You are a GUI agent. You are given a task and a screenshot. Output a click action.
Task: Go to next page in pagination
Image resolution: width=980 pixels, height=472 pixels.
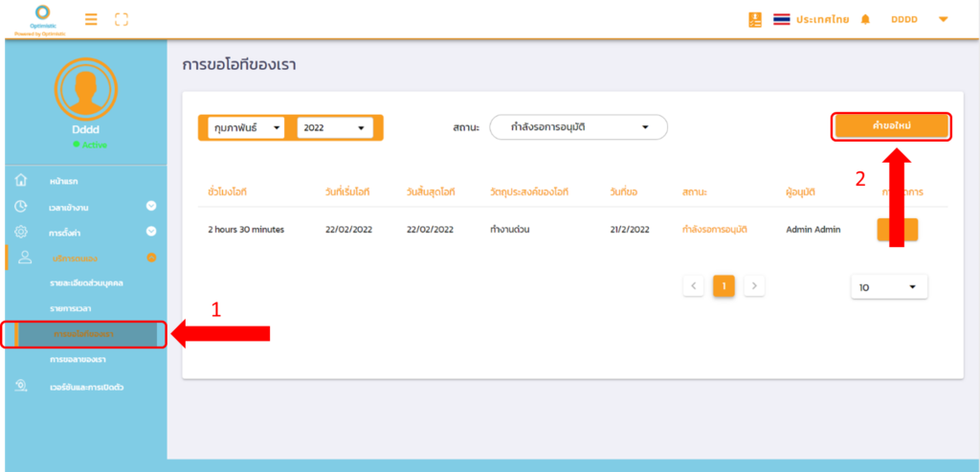tap(754, 285)
